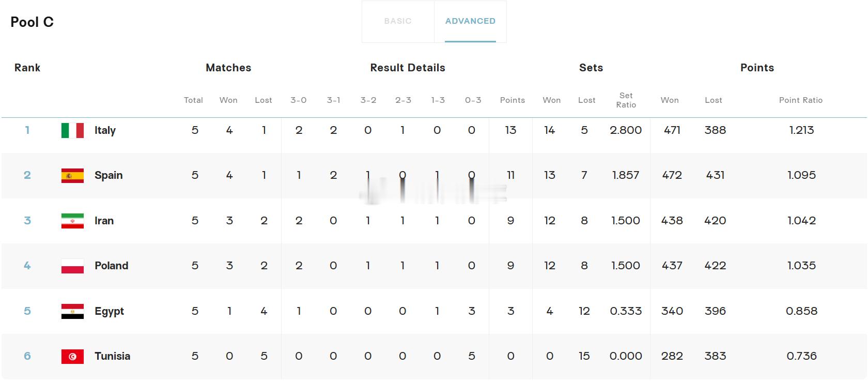
Task: Open the Spain team link
Action: [x=109, y=175]
